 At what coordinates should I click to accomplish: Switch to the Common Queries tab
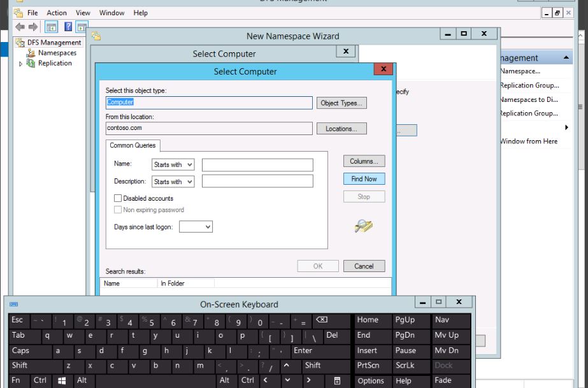(133, 145)
